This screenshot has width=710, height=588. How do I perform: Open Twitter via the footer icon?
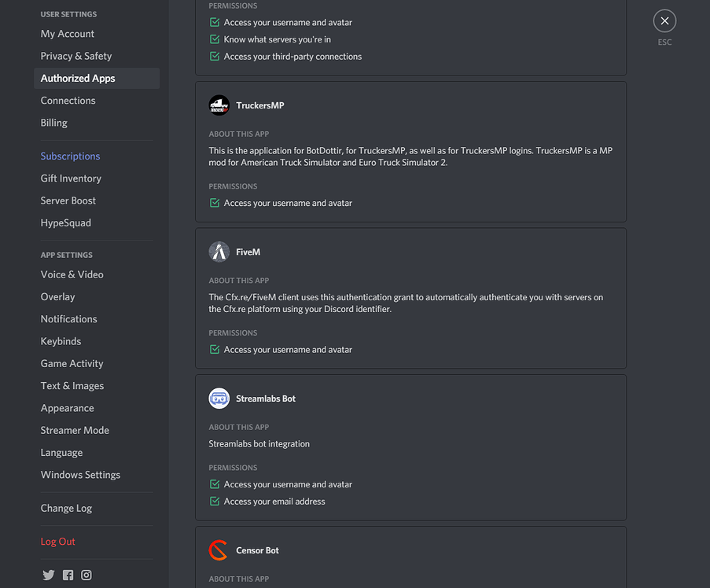click(48, 575)
